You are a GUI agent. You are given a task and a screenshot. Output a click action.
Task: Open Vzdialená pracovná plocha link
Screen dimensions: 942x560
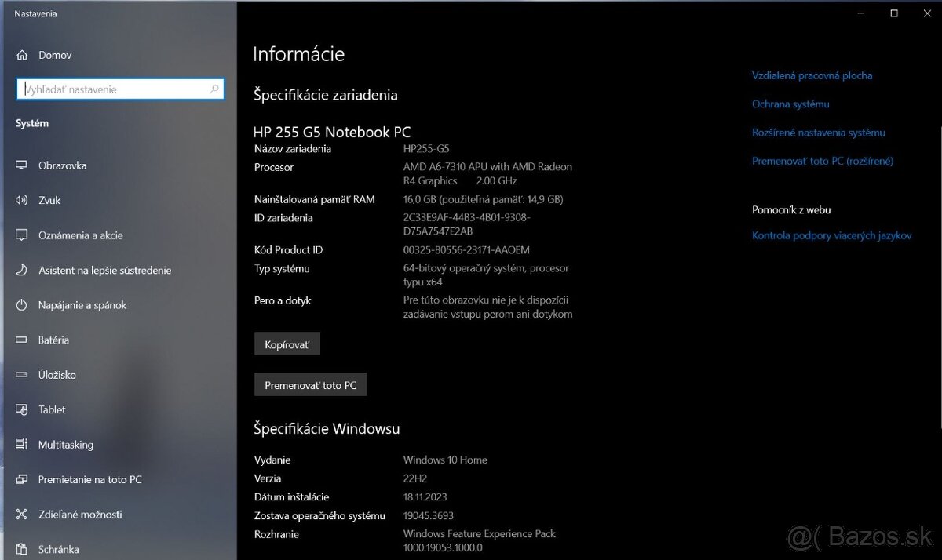coord(812,75)
